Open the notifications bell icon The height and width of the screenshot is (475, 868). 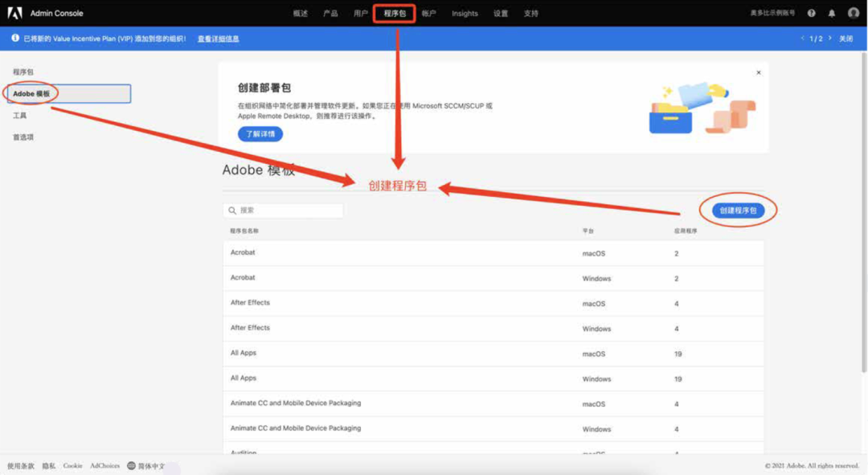click(x=832, y=14)
